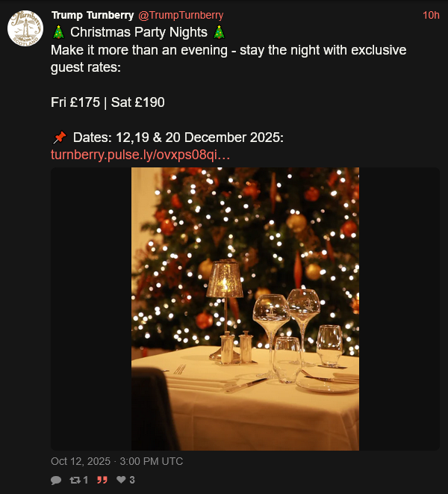Viewport: 448px width, 494px height.
Task: Open the @TrumpTurnberry handle link
Action: pyautogui.click(x=181, y=15)
